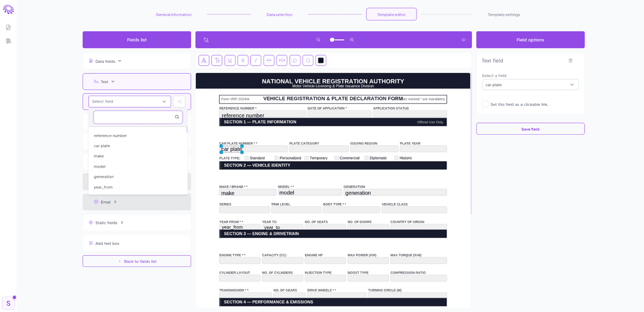Click the undo rotation icon in toolbar
644x312 pixels.
295,60
